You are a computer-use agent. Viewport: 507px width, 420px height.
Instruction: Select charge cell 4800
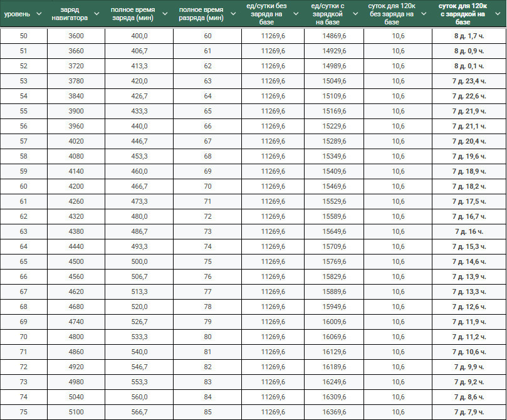tap(76, 337)
